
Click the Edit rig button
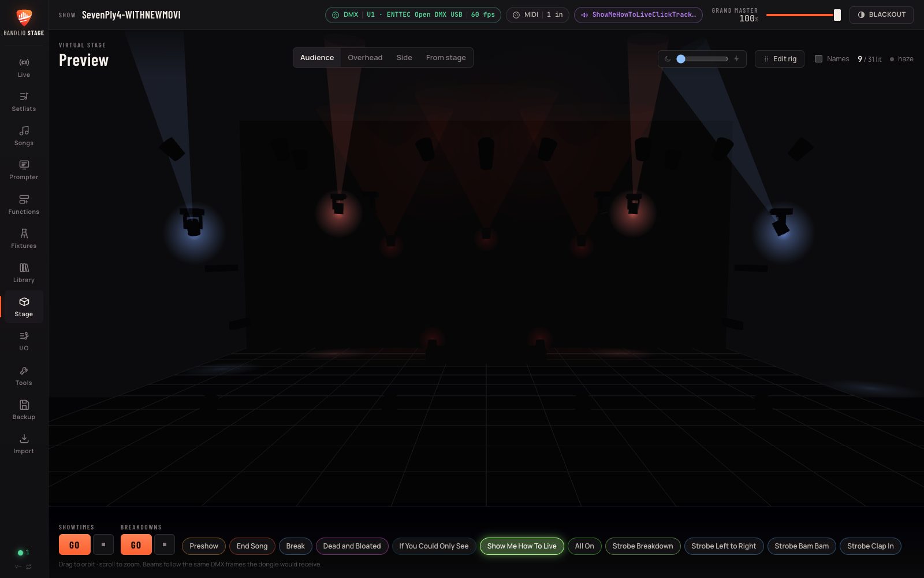point(780,59)
